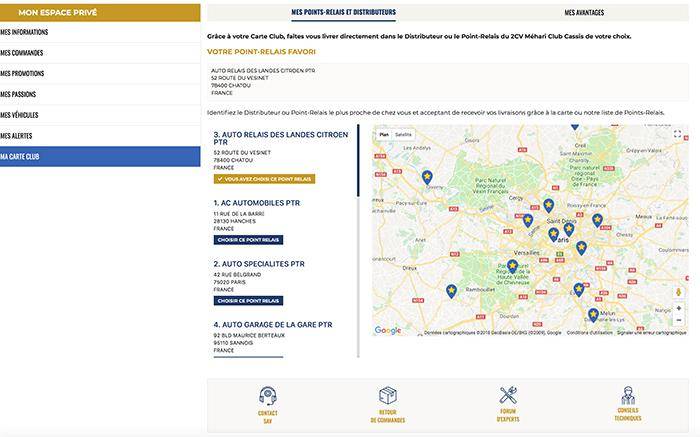Select the marker just left of Paris label
Viewport: 700px width, 437px height.
pyautogui.click(x=553, y=234)
